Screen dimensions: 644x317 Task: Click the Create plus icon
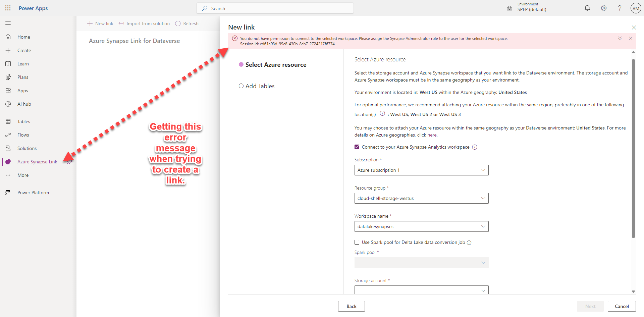(x=8, y=50)
